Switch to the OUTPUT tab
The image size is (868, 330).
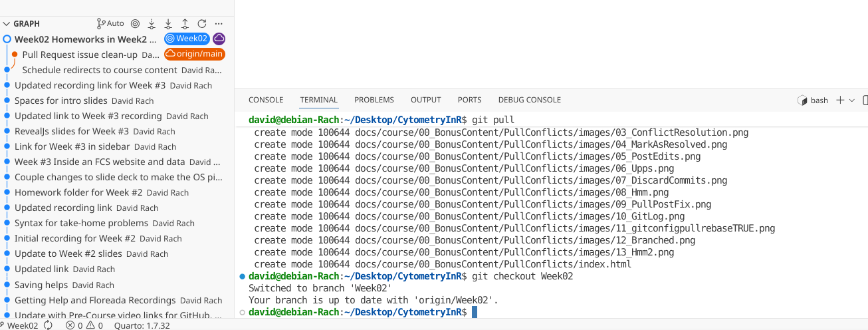[425, 100]
